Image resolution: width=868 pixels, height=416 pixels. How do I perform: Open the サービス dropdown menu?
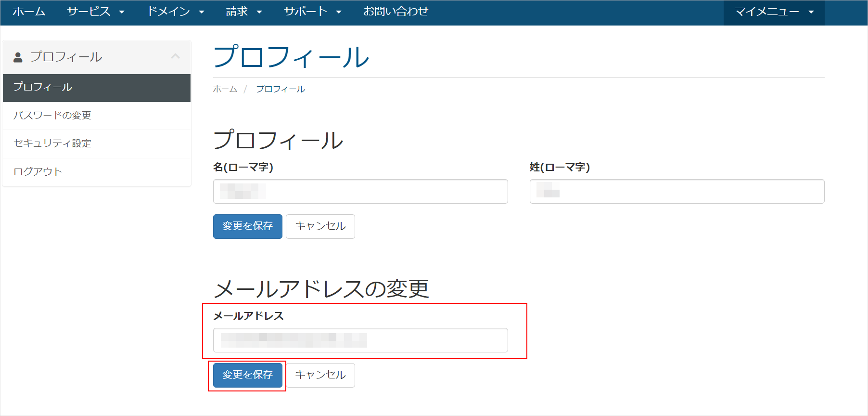point(95,12)
